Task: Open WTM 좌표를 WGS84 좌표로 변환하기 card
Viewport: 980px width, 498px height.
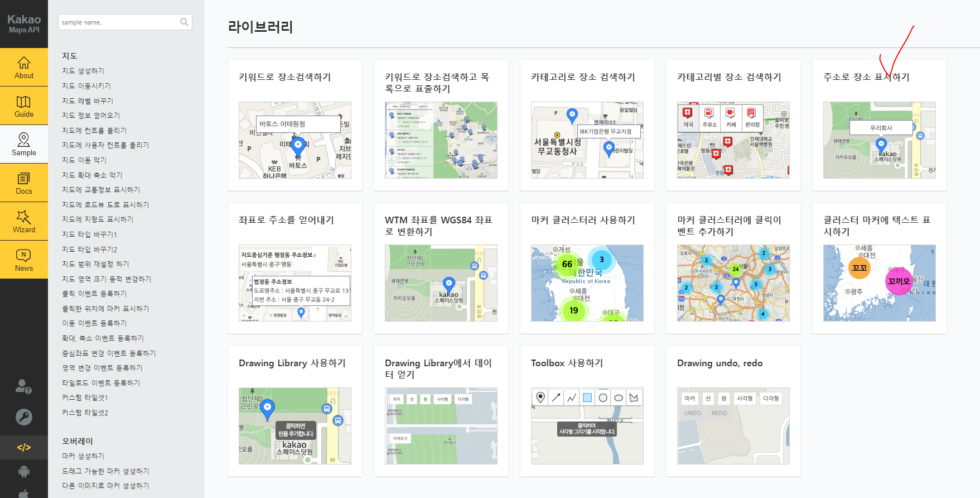Action: point(441,268)
